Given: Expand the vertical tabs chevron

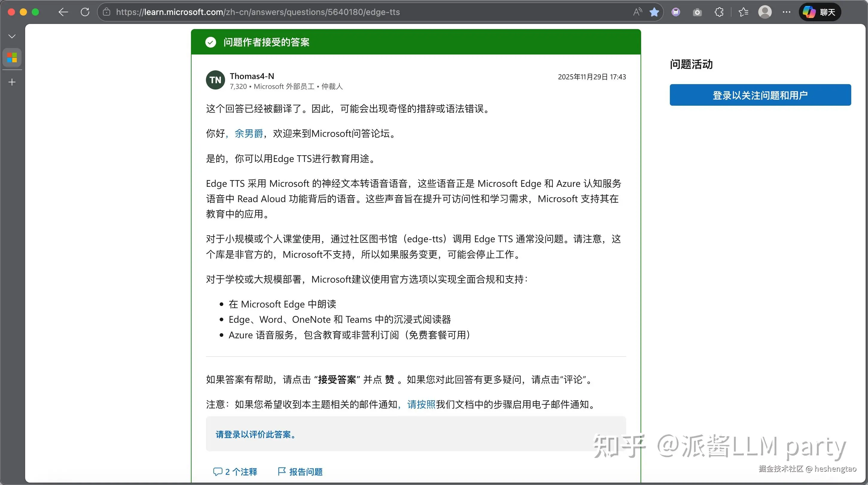Looking at the screenshot, I should [x=12, y=36].
